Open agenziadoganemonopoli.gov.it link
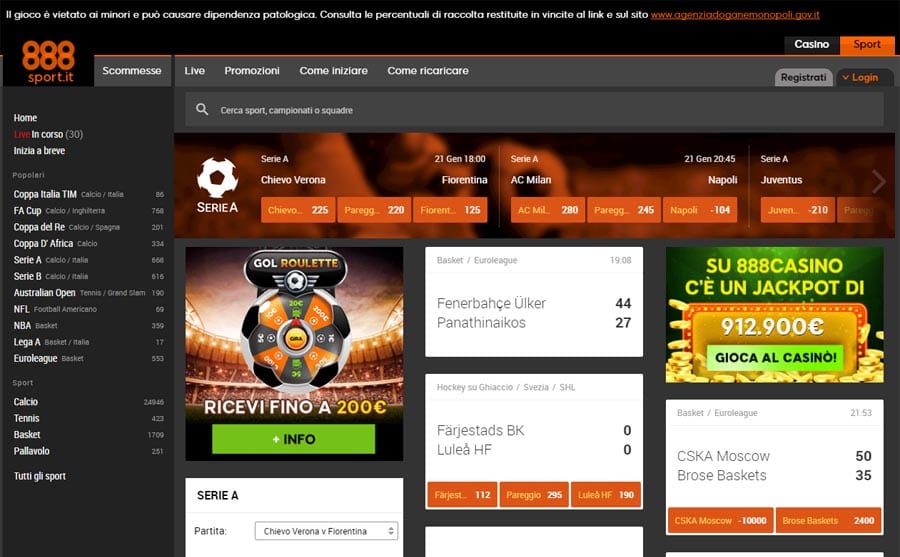This screenshot has width=900, height=557. pos(735,15)
